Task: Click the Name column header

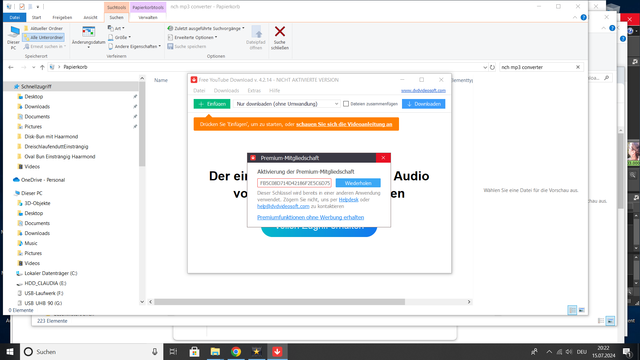Action: click(161, 80)
